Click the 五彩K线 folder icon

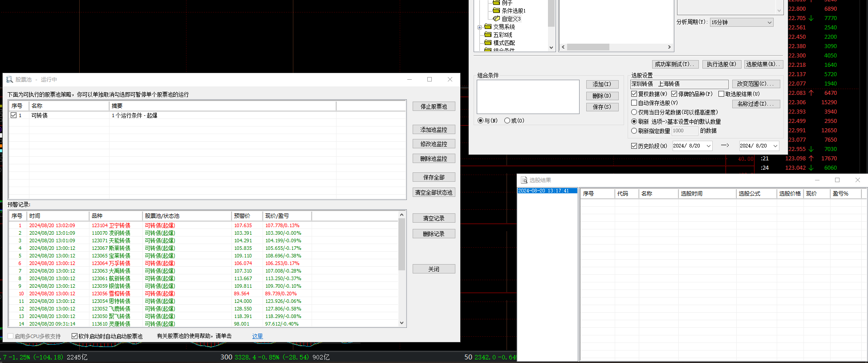(x=488, y=35)
